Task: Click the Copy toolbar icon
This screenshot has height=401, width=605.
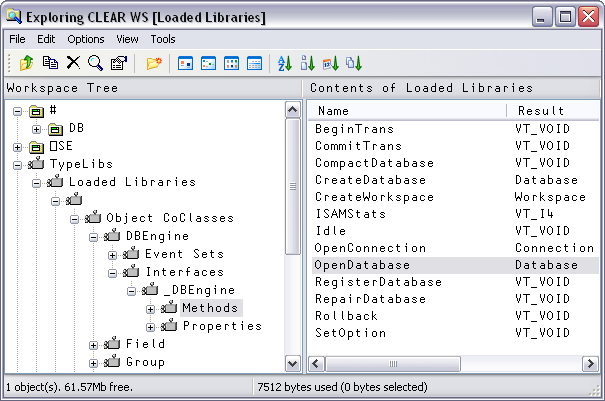Action: click(50, 63)
